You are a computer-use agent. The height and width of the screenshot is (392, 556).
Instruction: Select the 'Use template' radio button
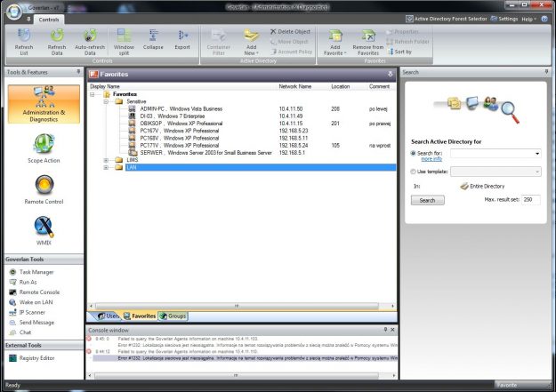(x=414, y=170)
